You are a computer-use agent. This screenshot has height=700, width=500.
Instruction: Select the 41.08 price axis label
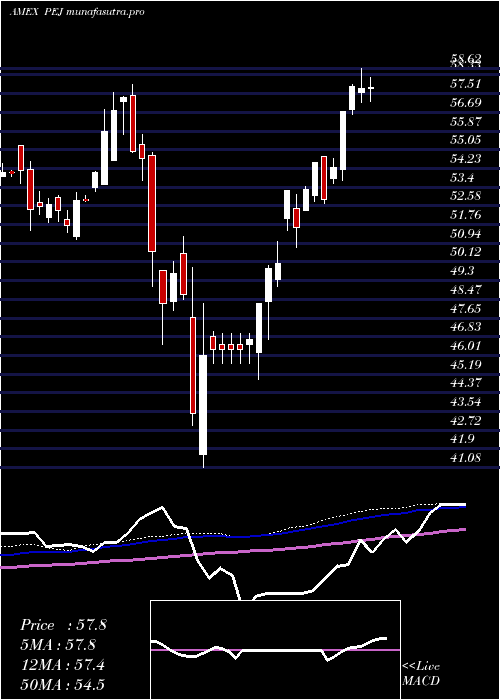466,458
